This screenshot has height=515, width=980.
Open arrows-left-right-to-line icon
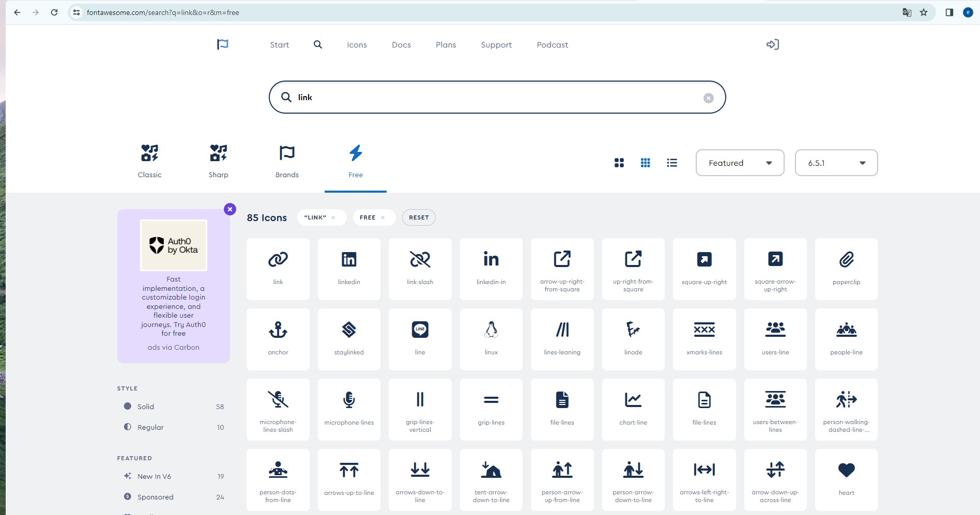(x=705, y=479)
